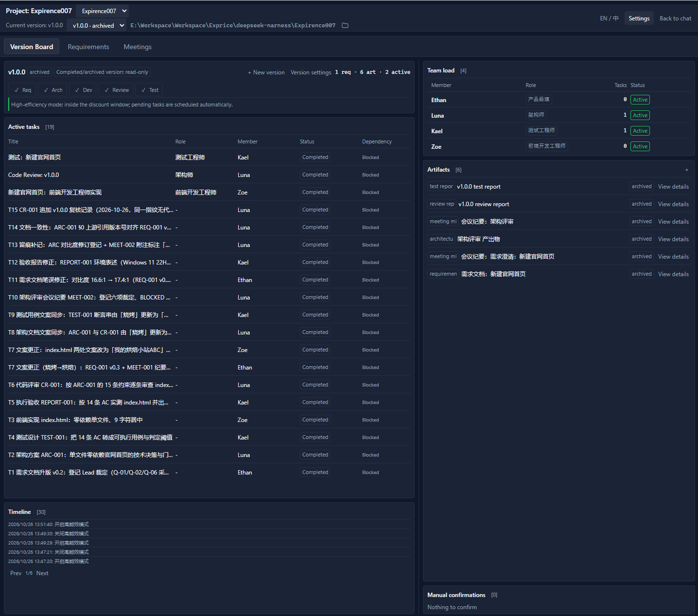Select Kael in Team load table

436,131
